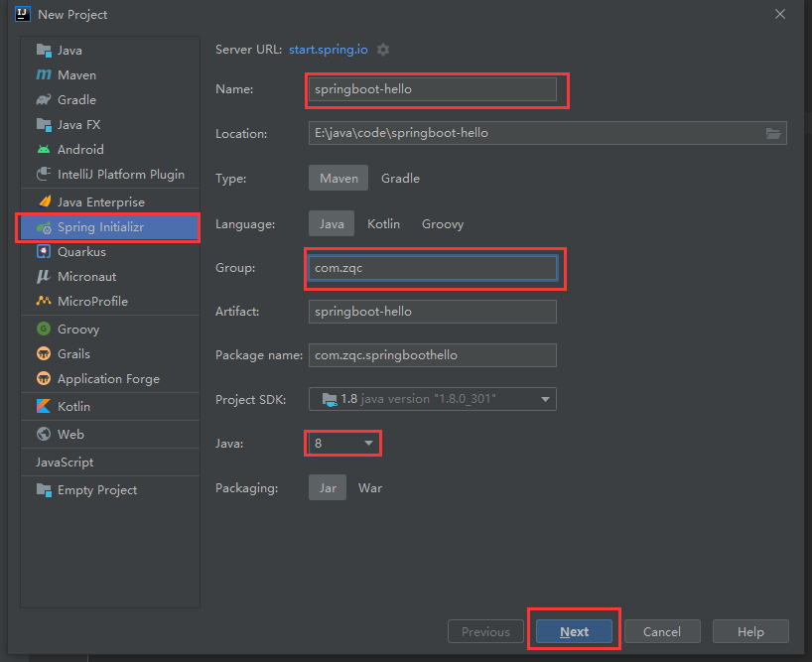This screenshot has width=812, height=662.
Task: Select IntelliJ Platform Plugin icon
Action: tap(44, 174)
